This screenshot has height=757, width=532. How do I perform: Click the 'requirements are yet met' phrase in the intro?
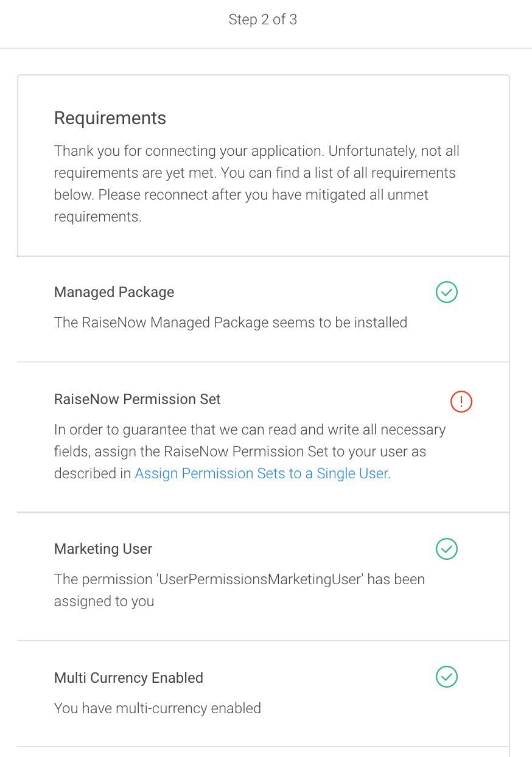coord(135,173)
